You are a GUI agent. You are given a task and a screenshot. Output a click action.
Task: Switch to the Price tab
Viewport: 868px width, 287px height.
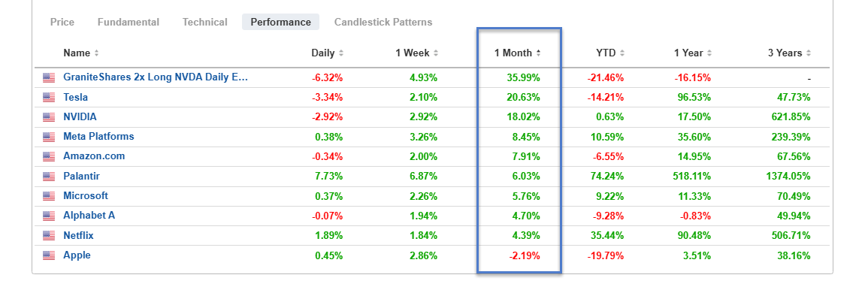(x=62, y=22)
